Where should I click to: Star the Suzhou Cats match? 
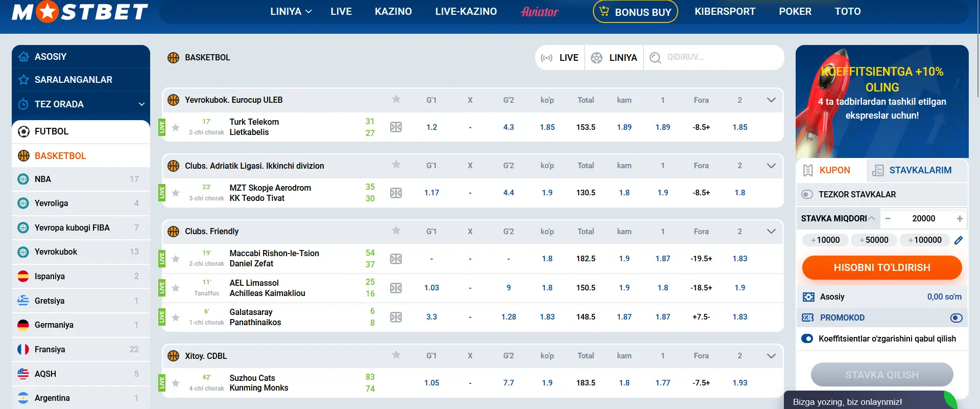pos(176,383)
